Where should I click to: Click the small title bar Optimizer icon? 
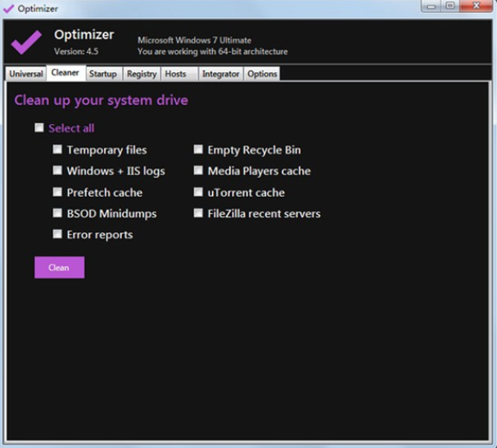tap(9, 9)
